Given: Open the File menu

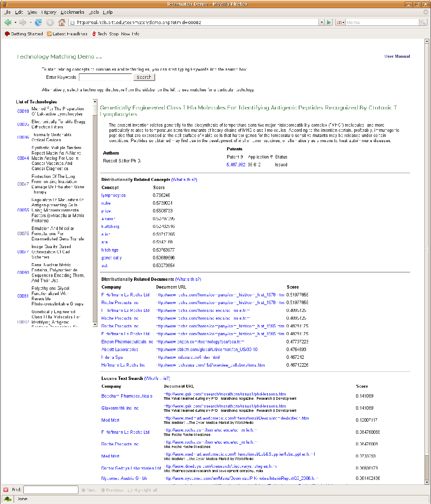Looking at the screenshot, I should click(x=8, y=12).
